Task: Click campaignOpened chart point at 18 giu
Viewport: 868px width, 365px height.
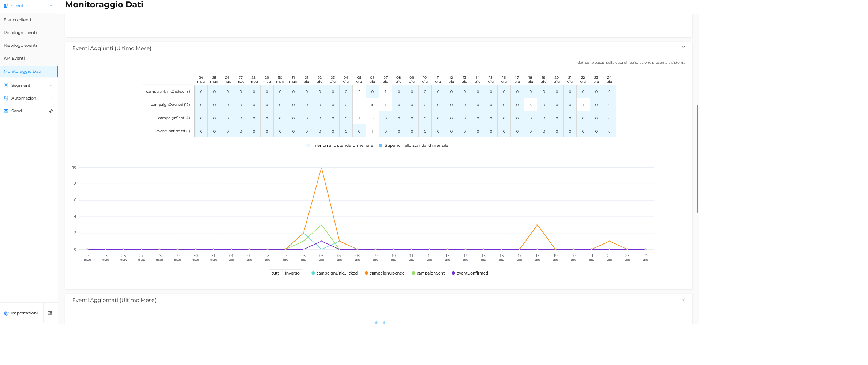Action: coord(537,225)
